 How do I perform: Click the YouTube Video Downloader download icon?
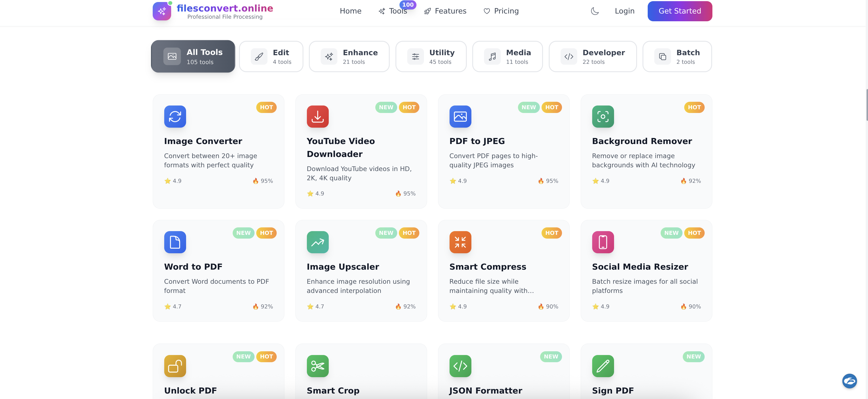[x=318, y=116]
